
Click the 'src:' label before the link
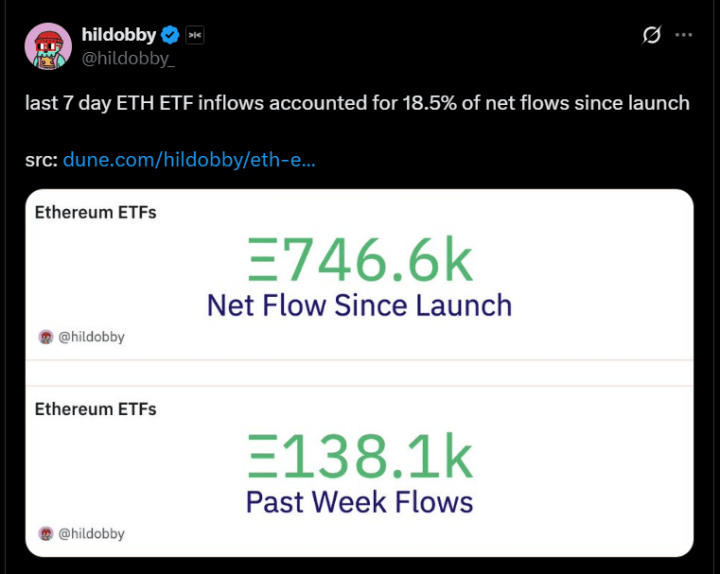41,160
